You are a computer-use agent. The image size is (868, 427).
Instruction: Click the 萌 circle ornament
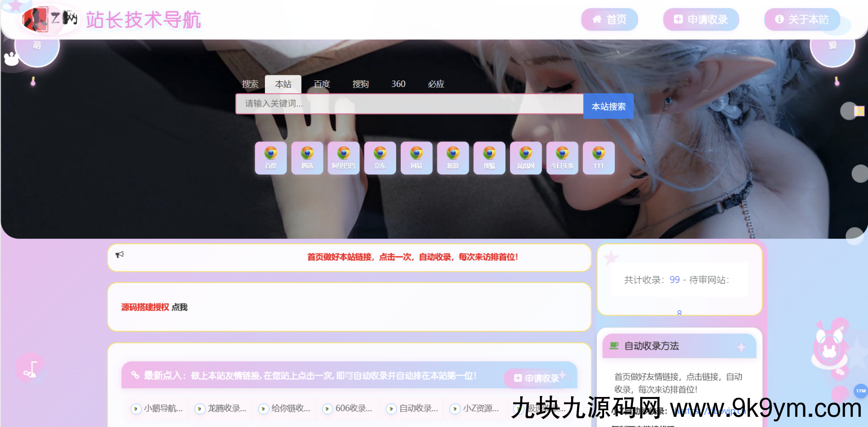[x=37, y=46]
